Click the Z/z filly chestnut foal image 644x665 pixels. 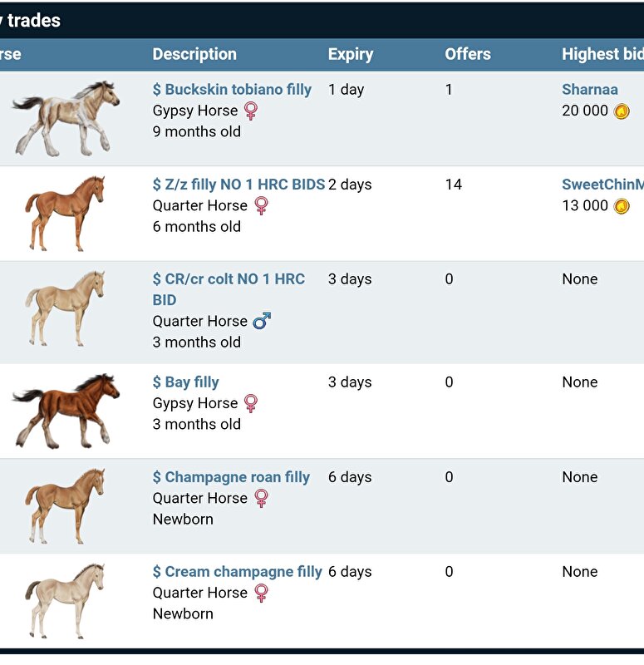tap(66, 214)
